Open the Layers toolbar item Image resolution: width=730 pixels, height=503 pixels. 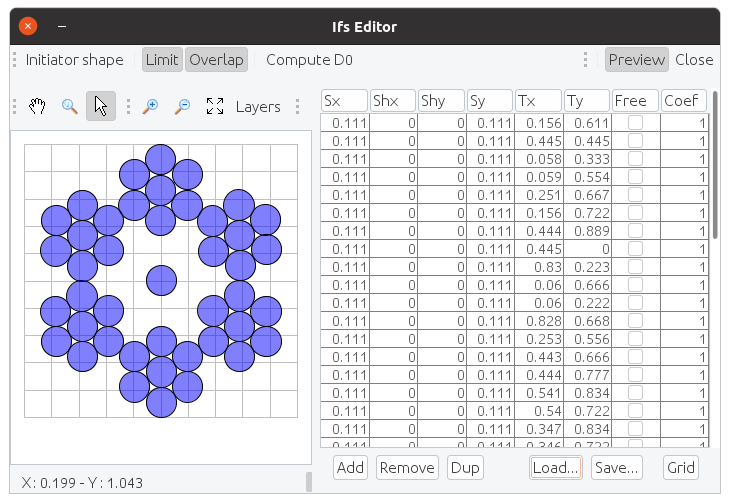[x=258, y=107]
